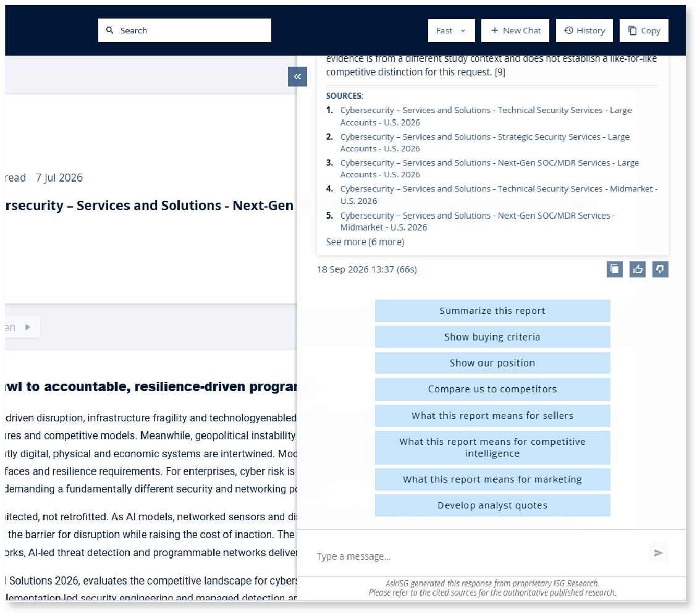The width and height of the screenshot is (700, 616).
Task: Open chat History
Action: tap(584, 30)
